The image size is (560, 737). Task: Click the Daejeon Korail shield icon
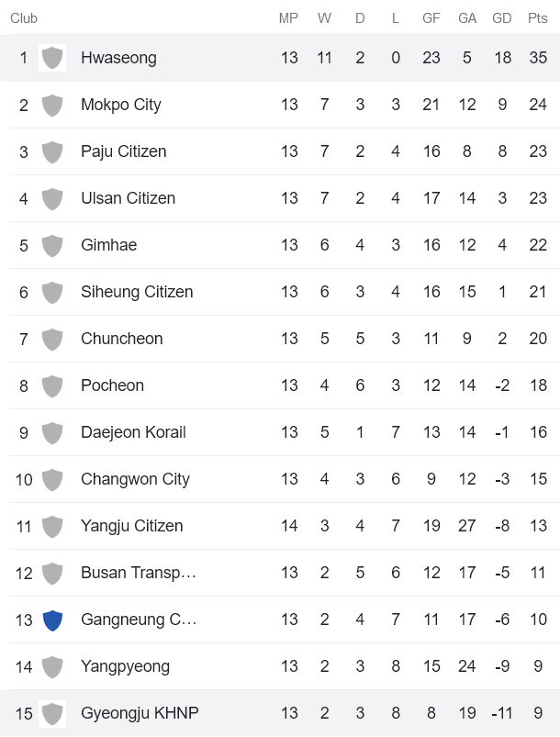[52, 432]
